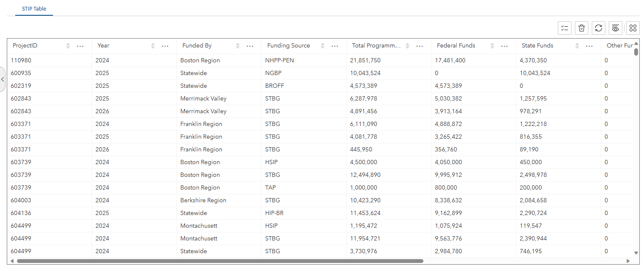Click the clear selection trash icon
Screen dimensions: 644x271
tap(582, 28)
